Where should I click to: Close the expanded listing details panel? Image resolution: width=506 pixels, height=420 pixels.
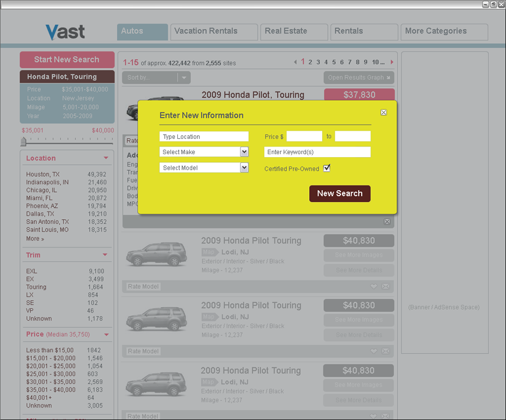pyautogui.click(x=387, y=222)
